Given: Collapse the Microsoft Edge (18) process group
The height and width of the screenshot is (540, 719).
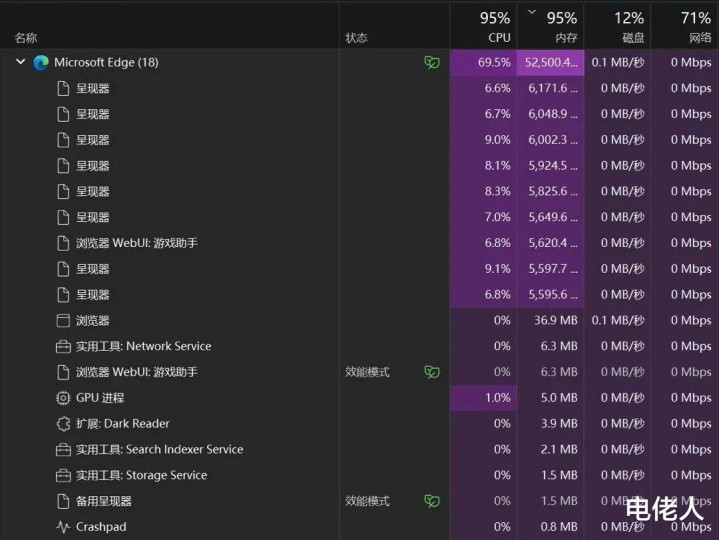Looking at the screenshot, I should [x=21, y=61].
